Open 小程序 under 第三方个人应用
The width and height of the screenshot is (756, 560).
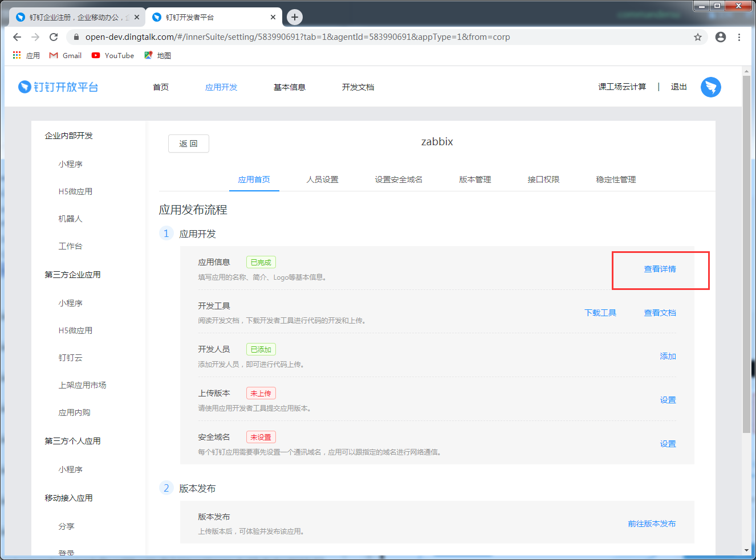click(x=71, y=469)
